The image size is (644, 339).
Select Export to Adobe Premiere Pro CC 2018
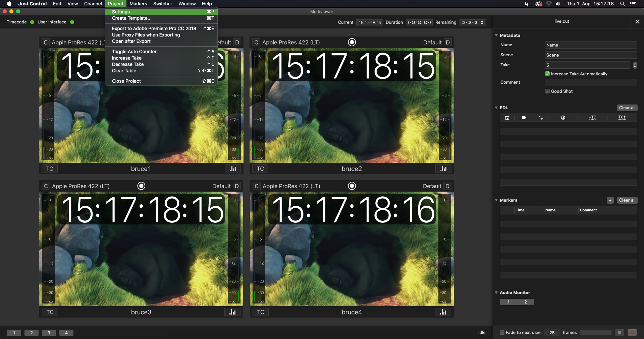[161, 28]
